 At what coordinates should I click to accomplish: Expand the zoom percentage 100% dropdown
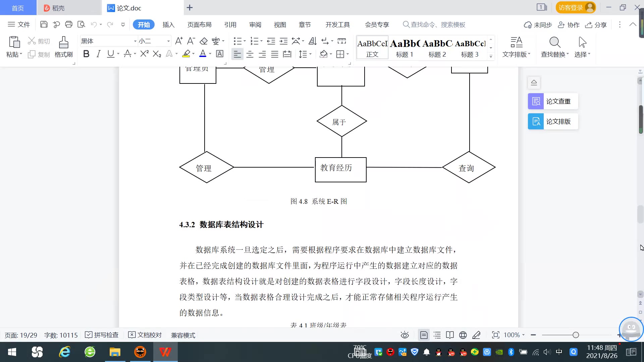click(x=523, y=335)
